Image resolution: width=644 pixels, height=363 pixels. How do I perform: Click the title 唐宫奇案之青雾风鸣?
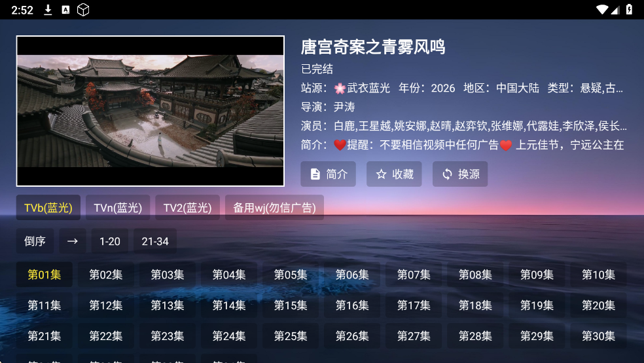(373, 47)
